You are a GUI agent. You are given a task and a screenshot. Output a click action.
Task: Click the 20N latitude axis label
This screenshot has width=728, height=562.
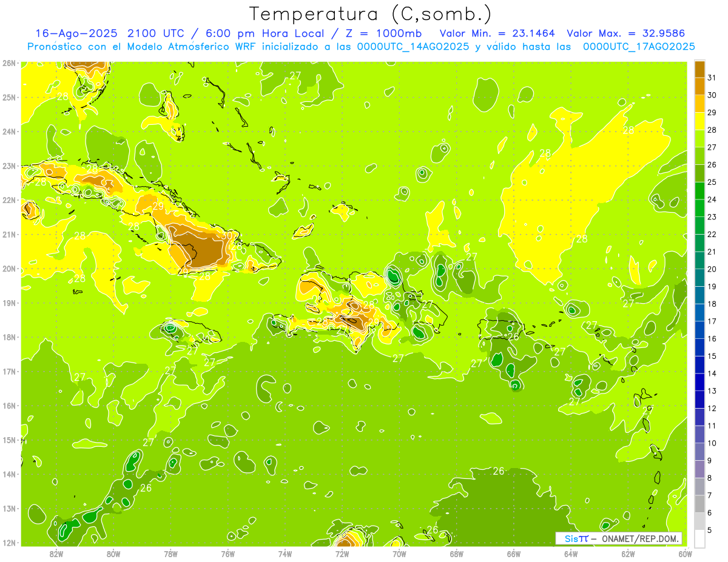pos(8,269)
